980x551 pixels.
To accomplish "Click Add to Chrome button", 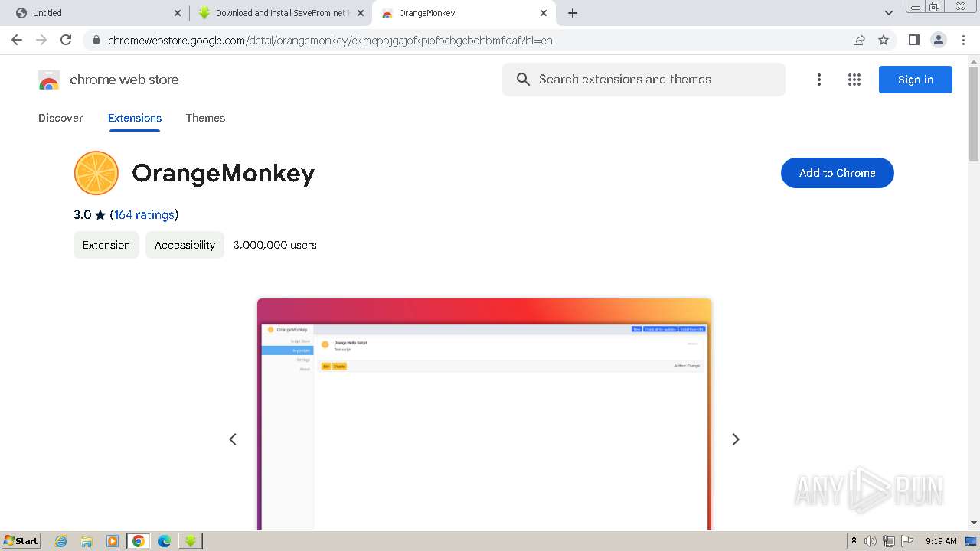I will [x=838, y=173].
